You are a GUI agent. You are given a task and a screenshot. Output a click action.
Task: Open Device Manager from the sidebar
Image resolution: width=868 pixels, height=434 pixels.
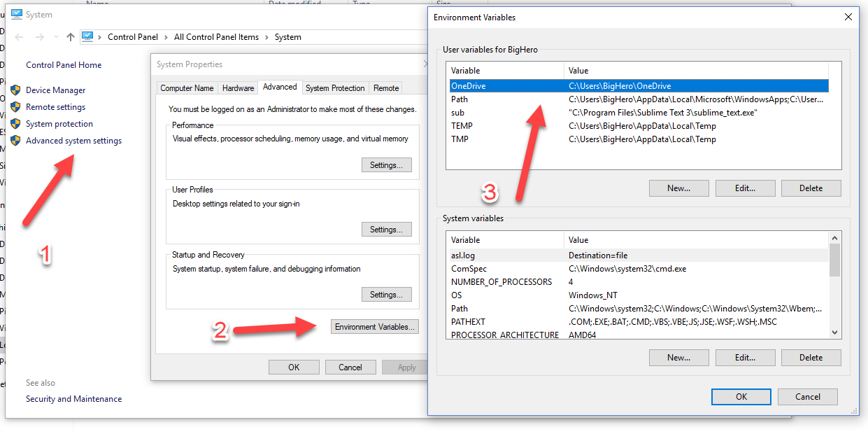[55, 90]
